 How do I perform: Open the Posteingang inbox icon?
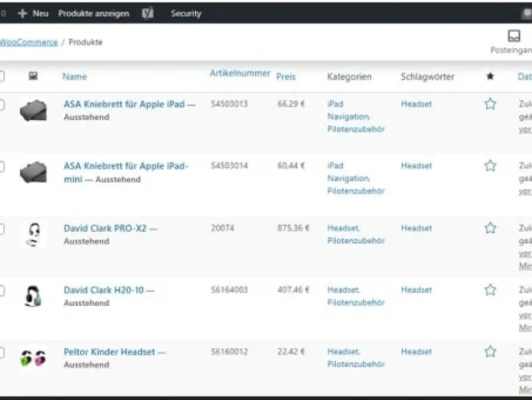pos(514,36)
